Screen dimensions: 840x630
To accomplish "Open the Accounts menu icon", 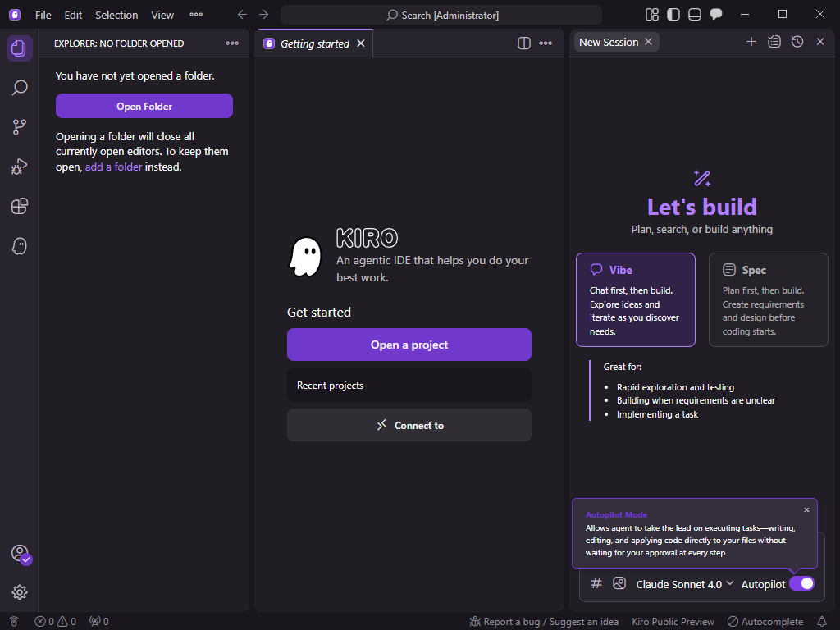I will [20, 553].
